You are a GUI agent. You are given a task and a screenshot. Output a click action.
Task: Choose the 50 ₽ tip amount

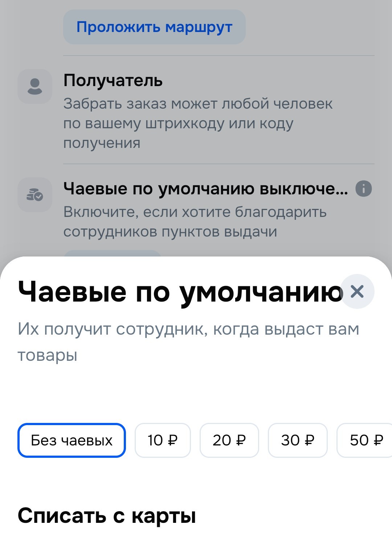(365, 440)
